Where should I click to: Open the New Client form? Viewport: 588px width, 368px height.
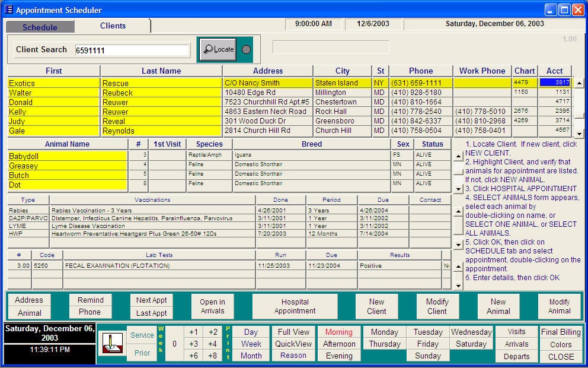pos(376,306)
